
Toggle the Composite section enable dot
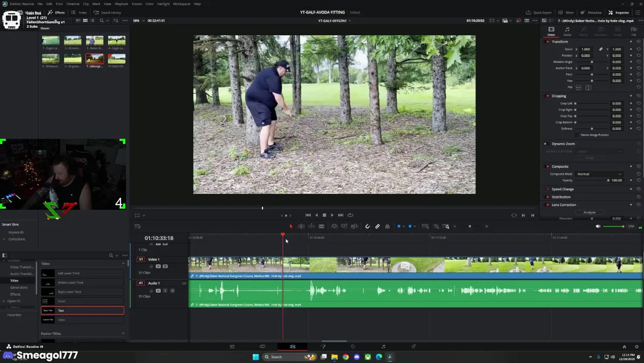point(548,166)
